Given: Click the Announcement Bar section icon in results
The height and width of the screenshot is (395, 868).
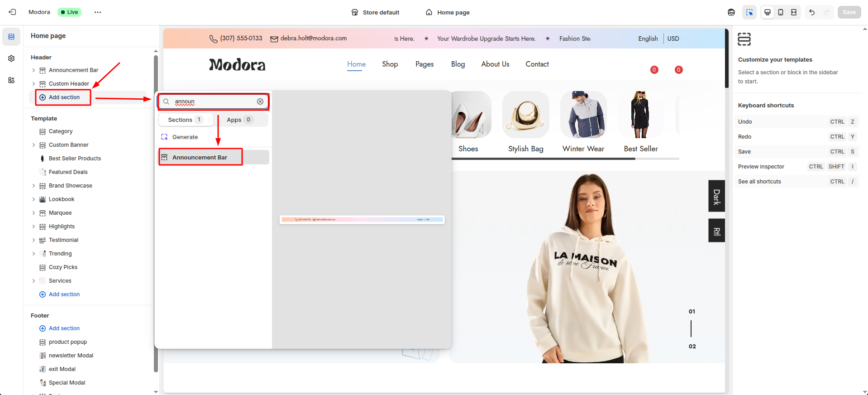Looking at the screenshot, I should 164,157.
